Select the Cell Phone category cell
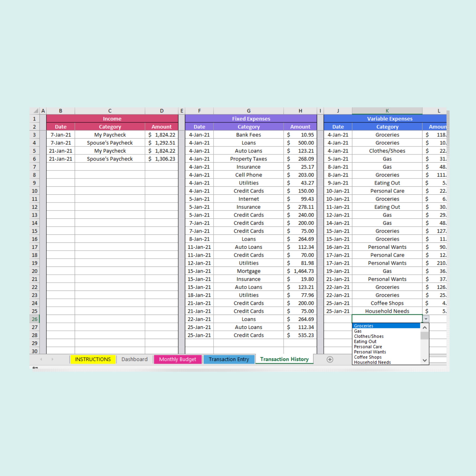Viewport: 476px width, 476px height. point(249,175)
